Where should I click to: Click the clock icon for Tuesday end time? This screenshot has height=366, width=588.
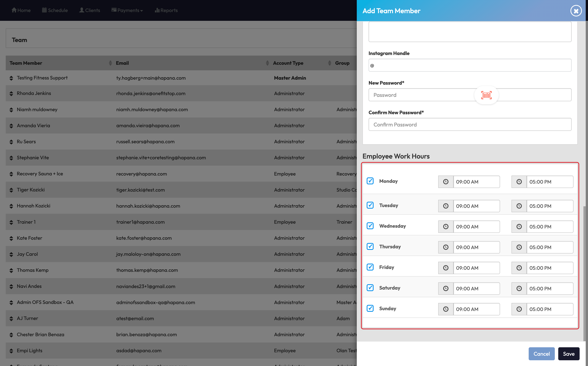(x=519, y=206)
